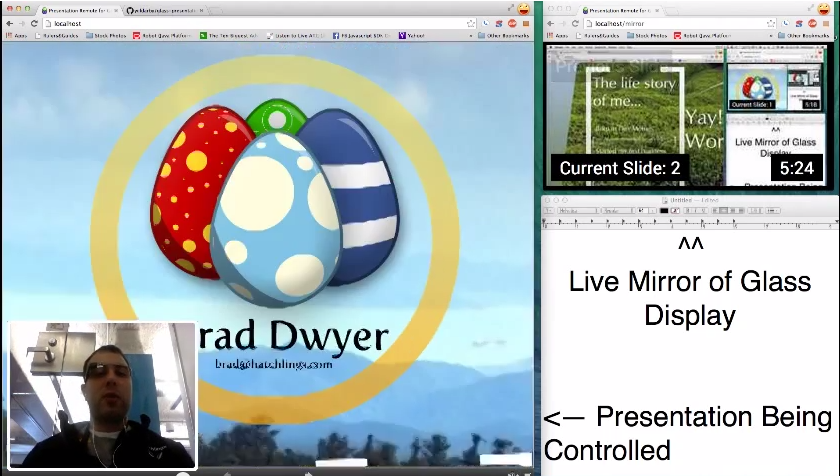Open font size combo box in TextEdit
The width and height of the screenshot is (840, 476).
647,211
